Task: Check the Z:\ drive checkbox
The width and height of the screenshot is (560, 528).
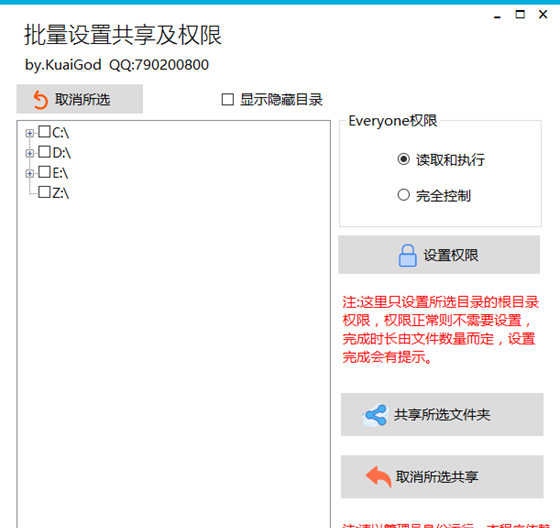Action: tap(44, 192)
